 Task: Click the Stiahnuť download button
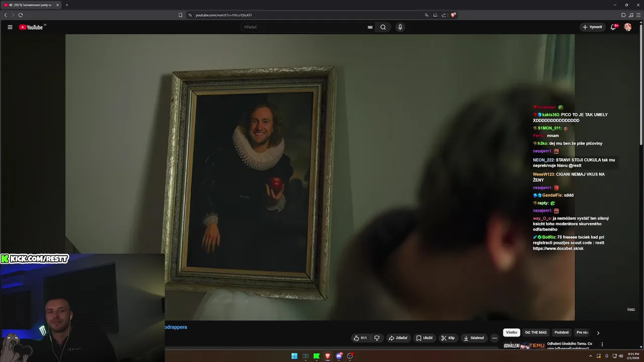tap(474, 338)
